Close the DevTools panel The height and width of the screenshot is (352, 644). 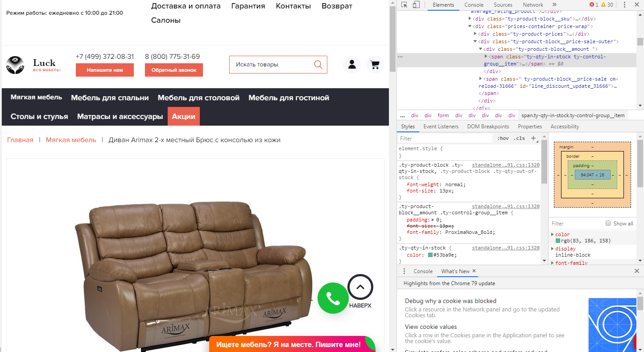(636, 5)
